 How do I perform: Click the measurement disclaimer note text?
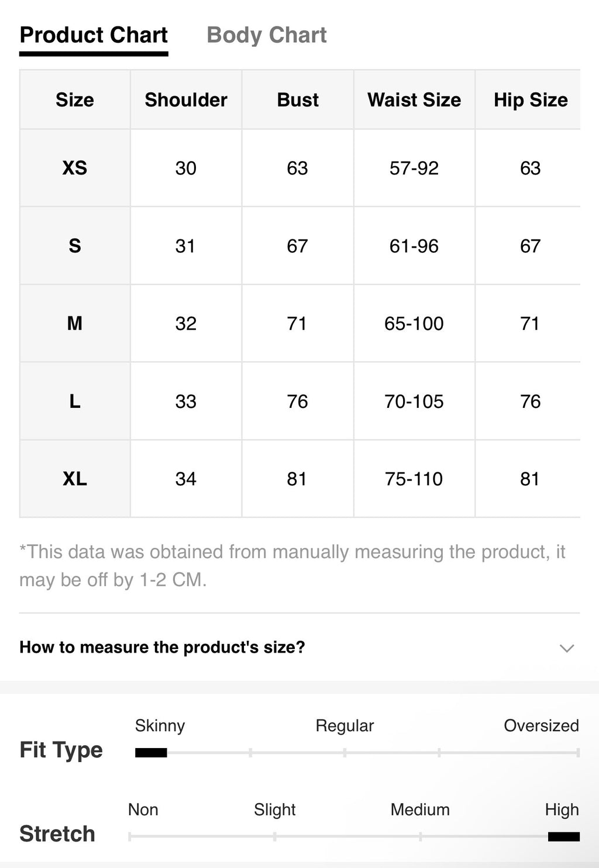[292, 565]
